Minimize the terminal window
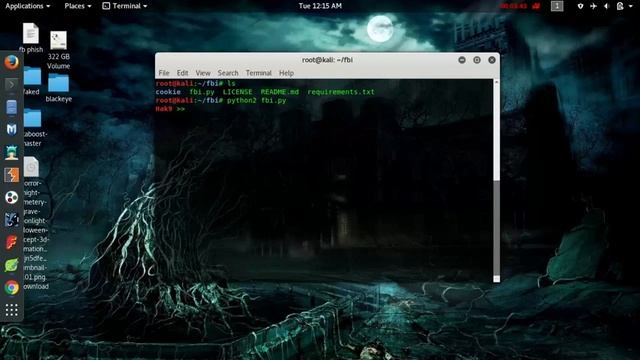The image size is (640, 360). [462, 60]
